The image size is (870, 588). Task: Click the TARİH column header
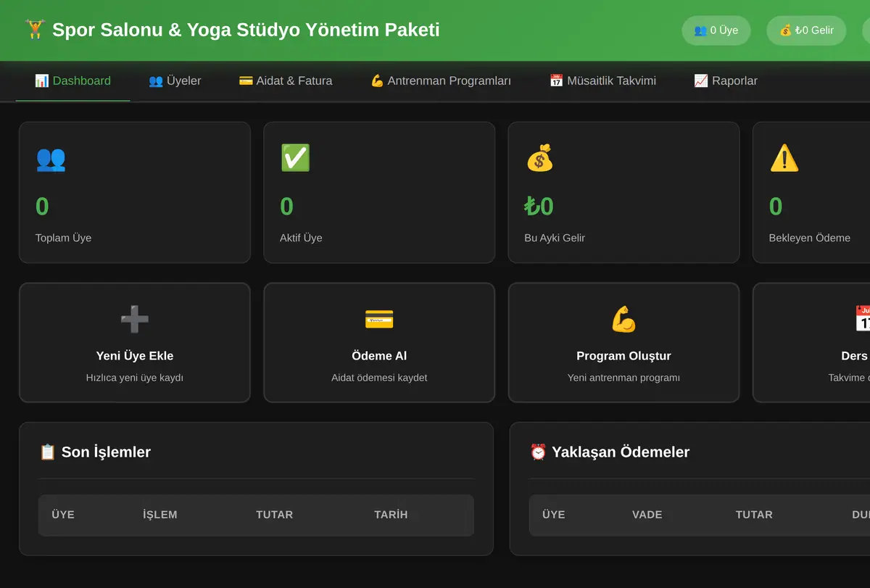(x=391, y=515)
